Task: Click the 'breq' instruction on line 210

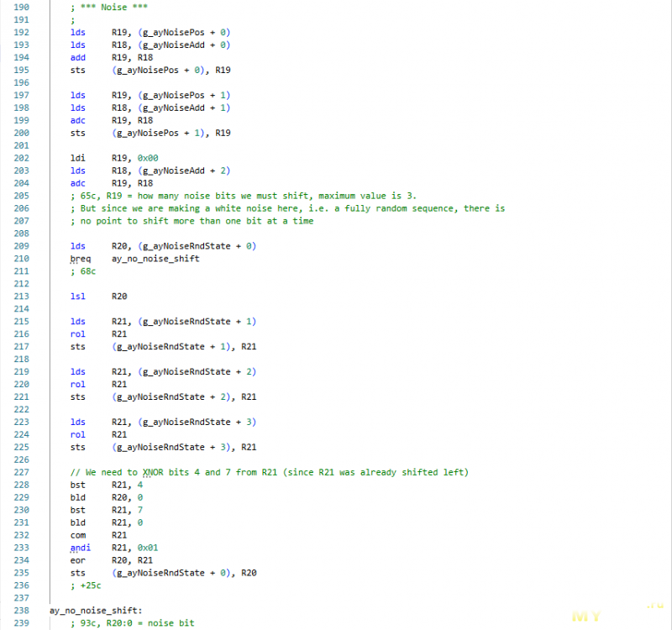Action: pos(80,259)
